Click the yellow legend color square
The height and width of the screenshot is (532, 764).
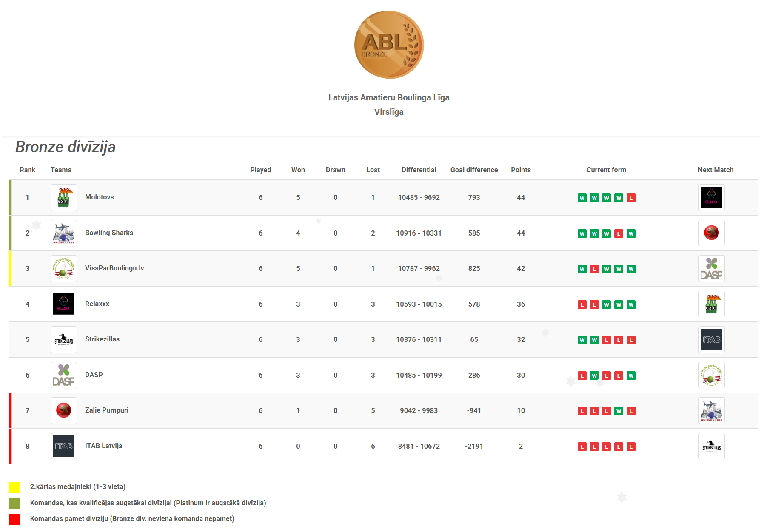[x=14, y=487]
